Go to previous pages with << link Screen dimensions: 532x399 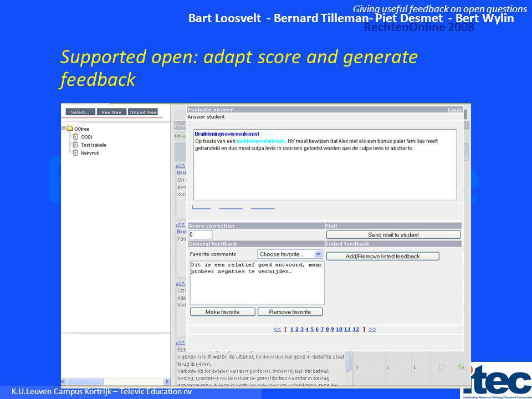point(277,329)
